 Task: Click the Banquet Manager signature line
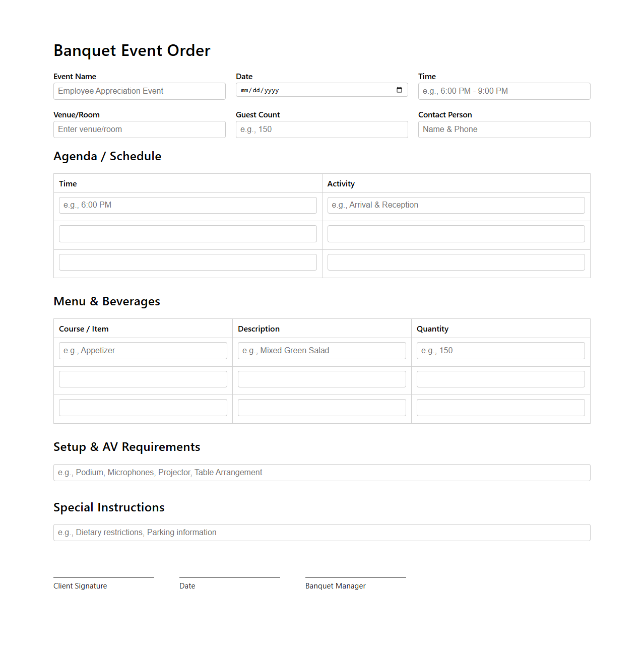(x=355, y=576)
